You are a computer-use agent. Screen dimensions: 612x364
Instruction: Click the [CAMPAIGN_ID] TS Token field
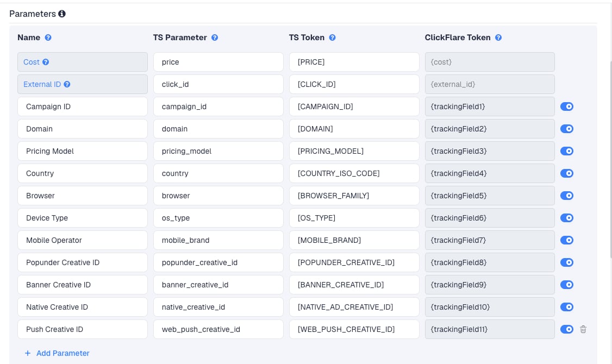pos(354,106)
